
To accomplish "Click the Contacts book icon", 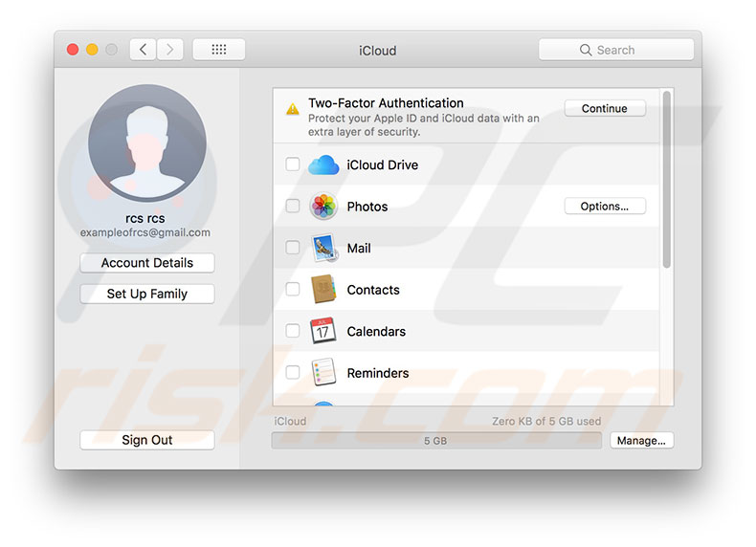I will 323,289.
